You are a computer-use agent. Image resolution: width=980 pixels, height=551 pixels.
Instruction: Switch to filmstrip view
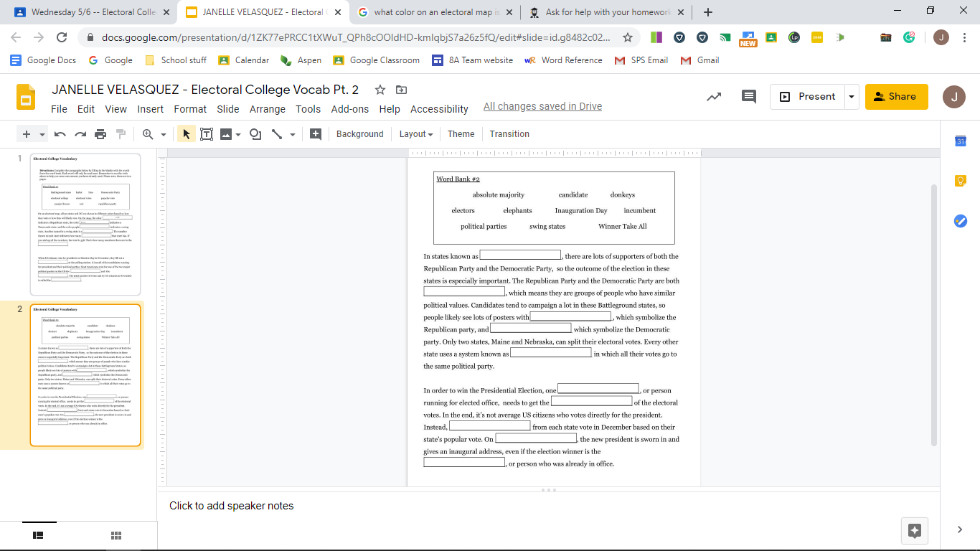point(39,535)
